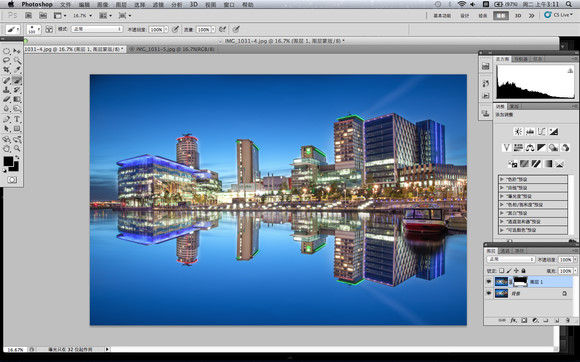The image size is (580, 362).
Task: Click the background color swatch
Action: [15, 167]
